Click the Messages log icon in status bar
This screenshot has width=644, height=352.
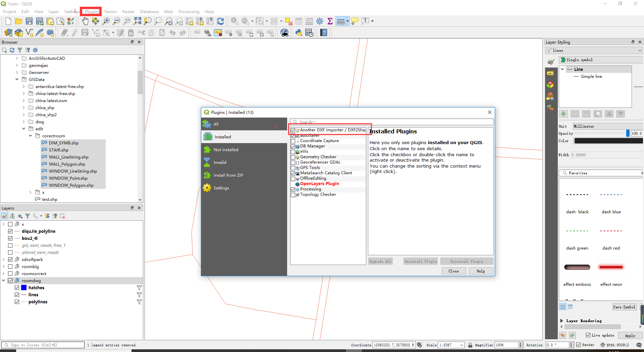click(x=639, y=345)
